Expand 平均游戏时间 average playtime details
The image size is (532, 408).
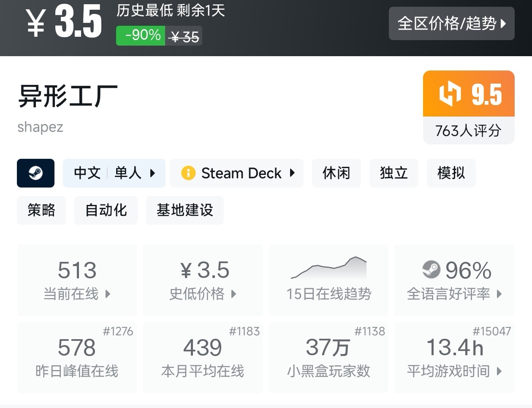click(x=499, y=371)
